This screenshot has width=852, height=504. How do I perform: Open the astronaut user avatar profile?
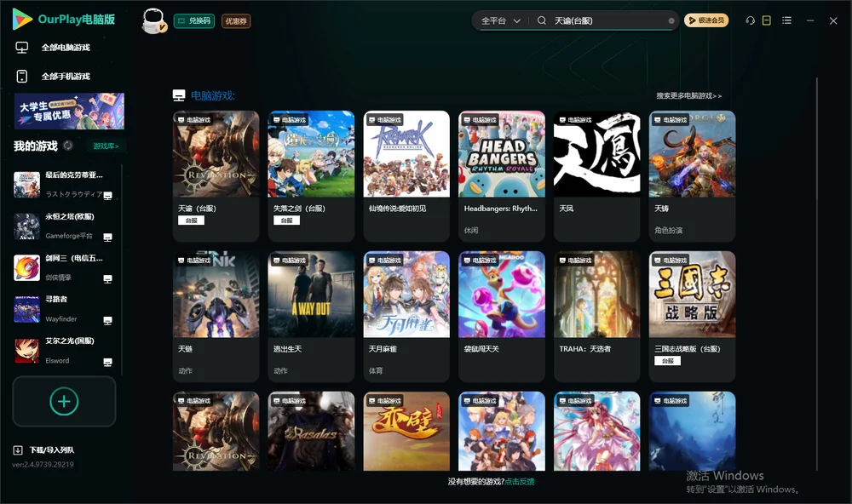click(x=153, y=20)
